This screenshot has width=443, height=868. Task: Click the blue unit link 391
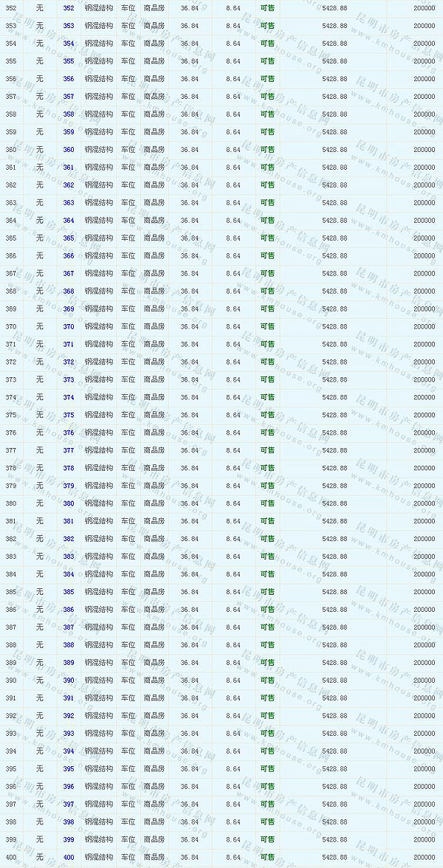pos(69,698)
